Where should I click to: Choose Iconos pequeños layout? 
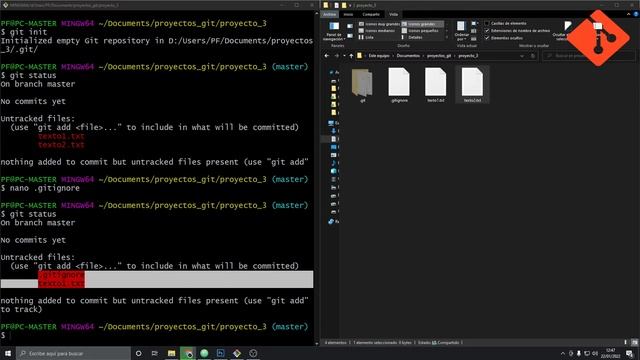click(x=420, y=31)
